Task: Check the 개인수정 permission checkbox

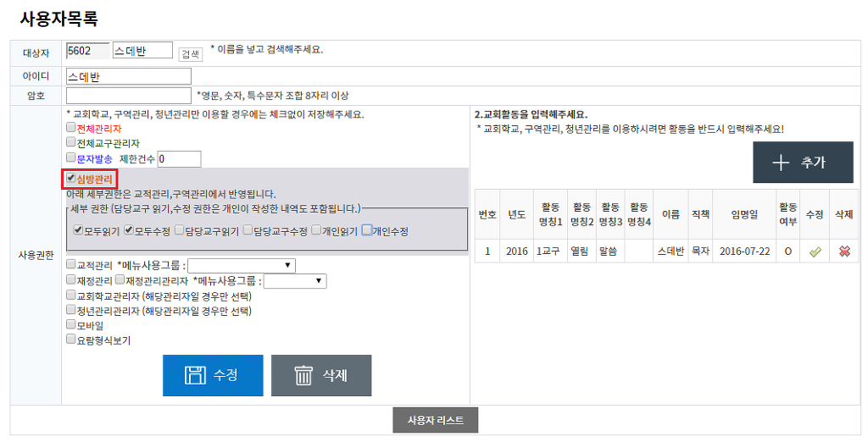Action: tap(367, 229)
